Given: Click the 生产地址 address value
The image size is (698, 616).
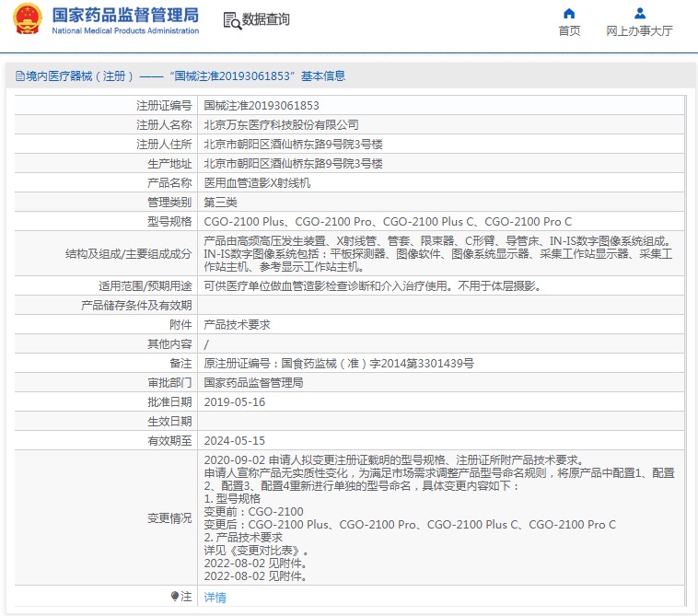Looking at the screenshot, I should (294, 163).
